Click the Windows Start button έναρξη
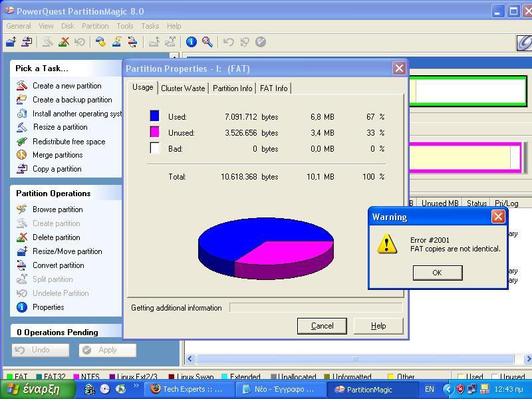 point(37,389)
